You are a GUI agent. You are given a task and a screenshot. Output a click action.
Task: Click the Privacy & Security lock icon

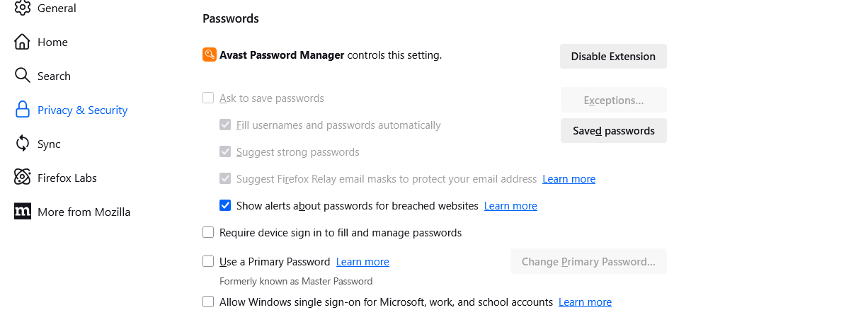(x=23, y=110)
